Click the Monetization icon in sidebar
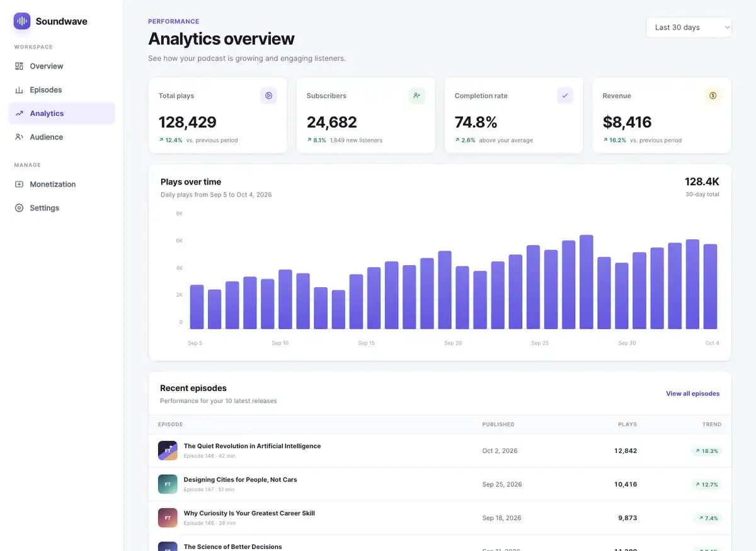The width and height of the screenshot is (756, 551). 19,185
